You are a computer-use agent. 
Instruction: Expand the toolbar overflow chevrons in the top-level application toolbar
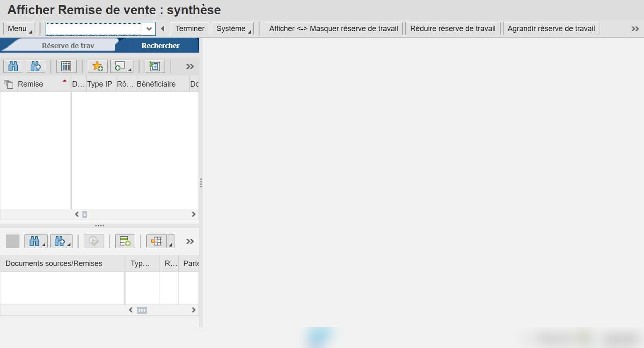635,29
